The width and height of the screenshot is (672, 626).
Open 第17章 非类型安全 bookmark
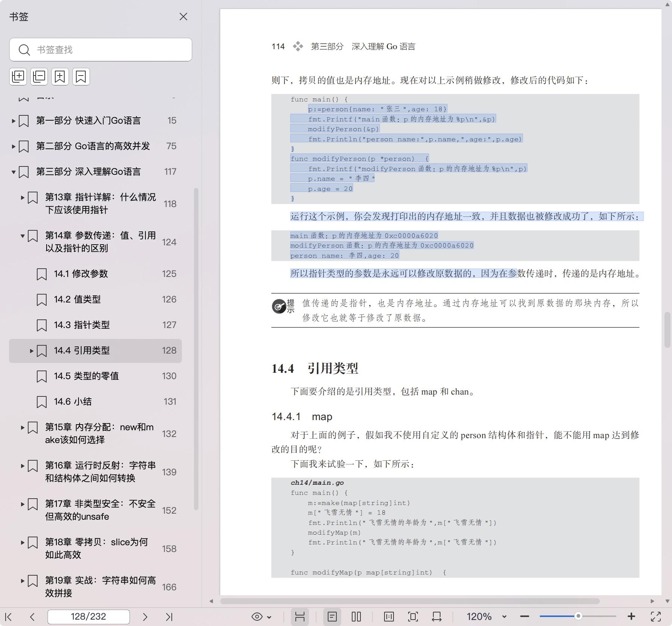click(x=100, y=510)
